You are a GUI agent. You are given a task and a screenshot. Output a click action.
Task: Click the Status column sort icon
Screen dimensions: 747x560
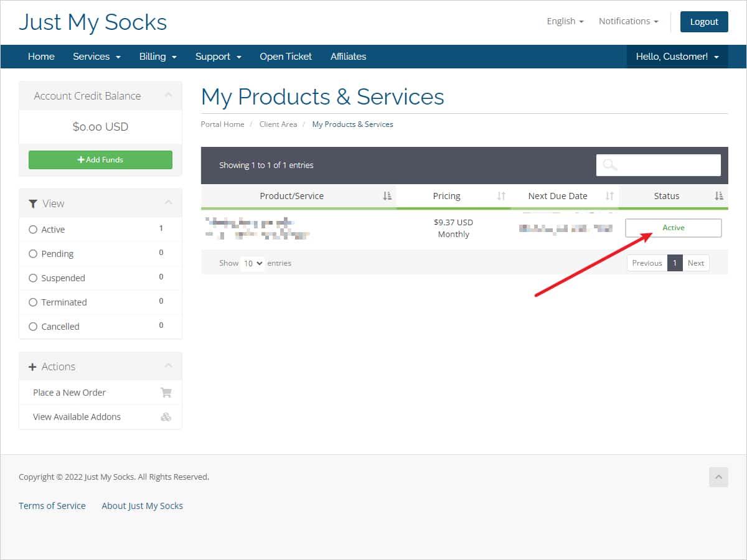(719, 196)
